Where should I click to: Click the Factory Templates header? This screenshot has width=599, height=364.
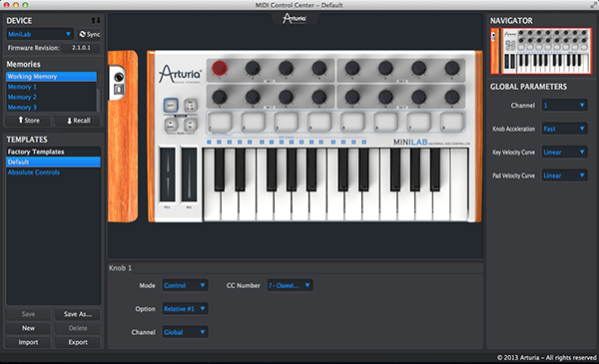coord(54,152)
